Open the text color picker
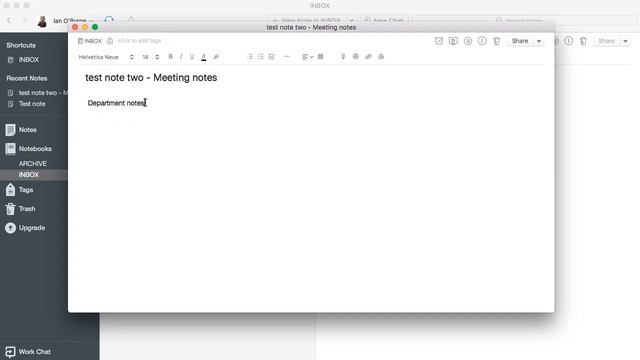640x360 pixels. 204,57
